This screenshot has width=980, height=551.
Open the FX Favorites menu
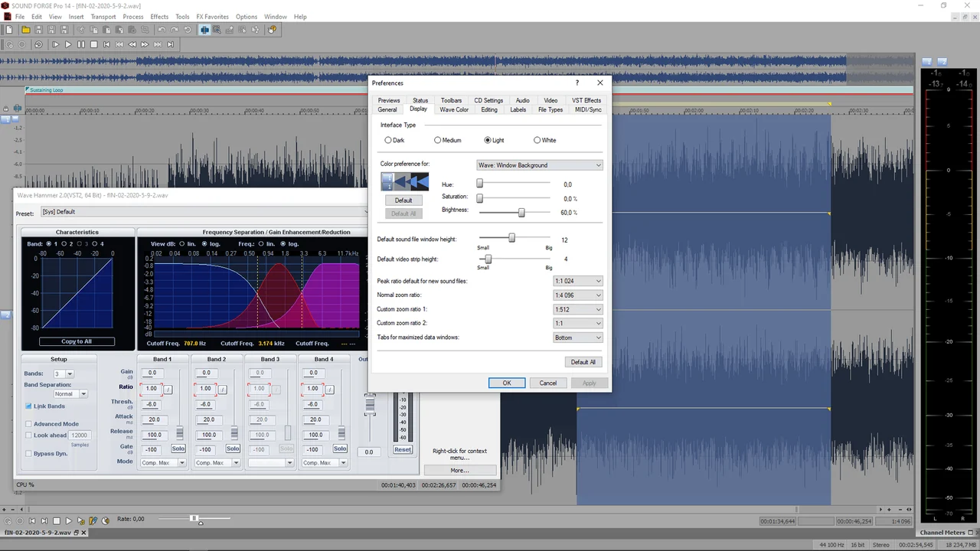click(212, 17)
